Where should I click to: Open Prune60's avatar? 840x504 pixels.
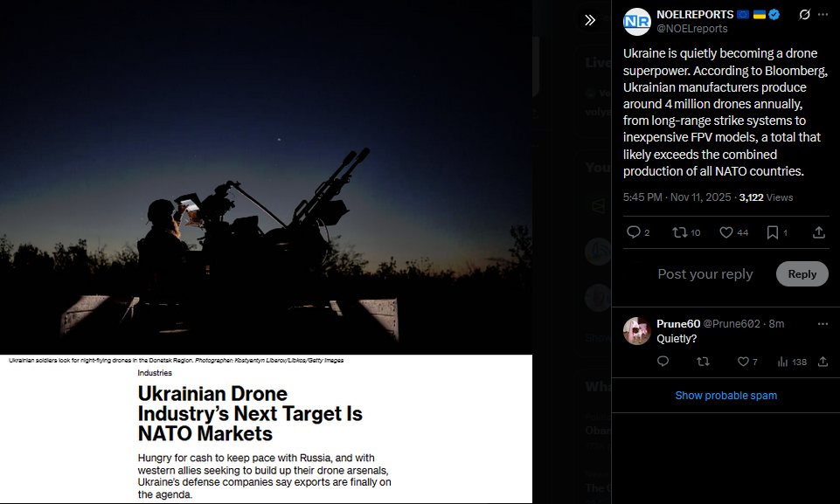point(636,330)
